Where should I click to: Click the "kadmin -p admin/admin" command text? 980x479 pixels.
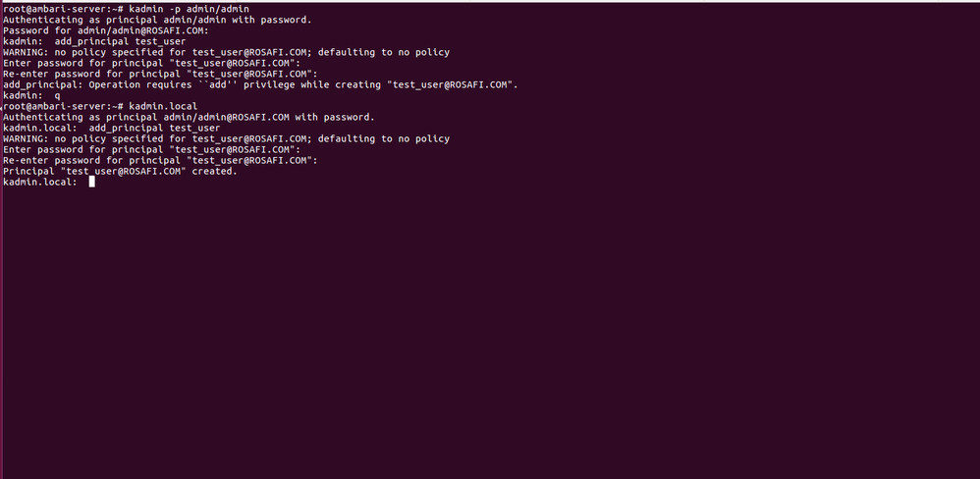(190, 9)
